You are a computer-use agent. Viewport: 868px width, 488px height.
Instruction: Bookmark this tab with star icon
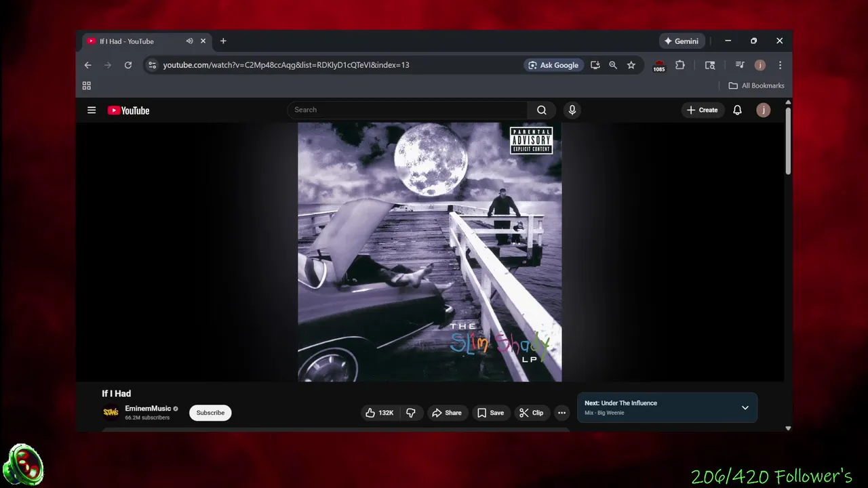(x=631, y=65)
